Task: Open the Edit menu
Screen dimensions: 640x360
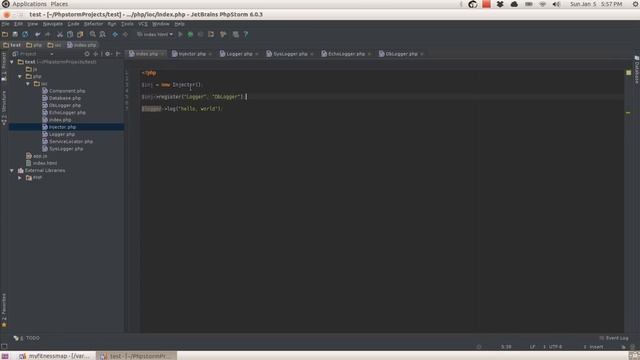Action: tap(18, 24)
